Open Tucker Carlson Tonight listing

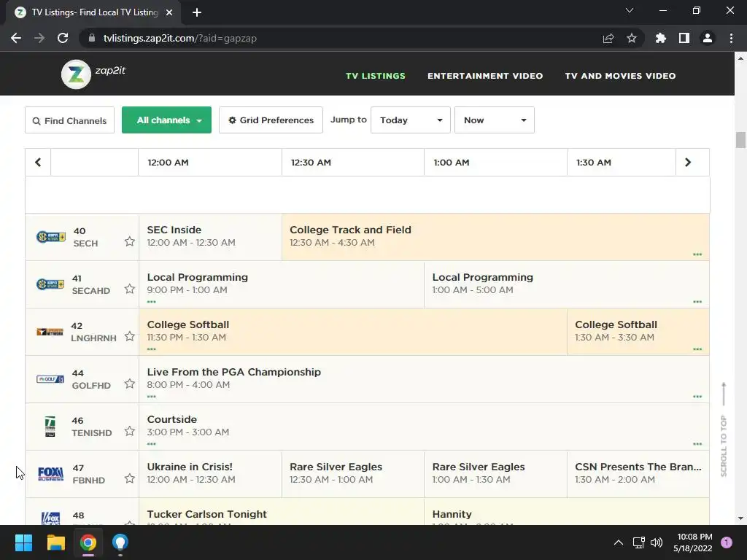282,512
